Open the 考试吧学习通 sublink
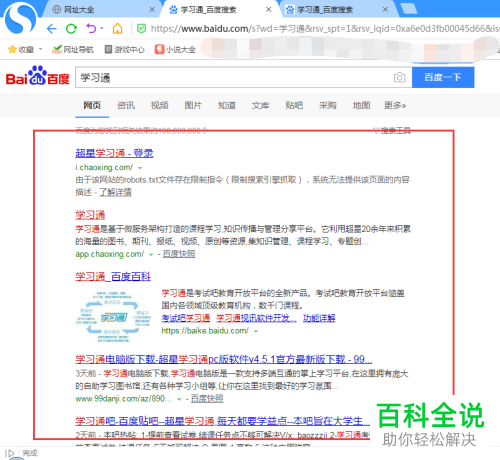The height and width of the screenshot is (460, 500). 186,318
